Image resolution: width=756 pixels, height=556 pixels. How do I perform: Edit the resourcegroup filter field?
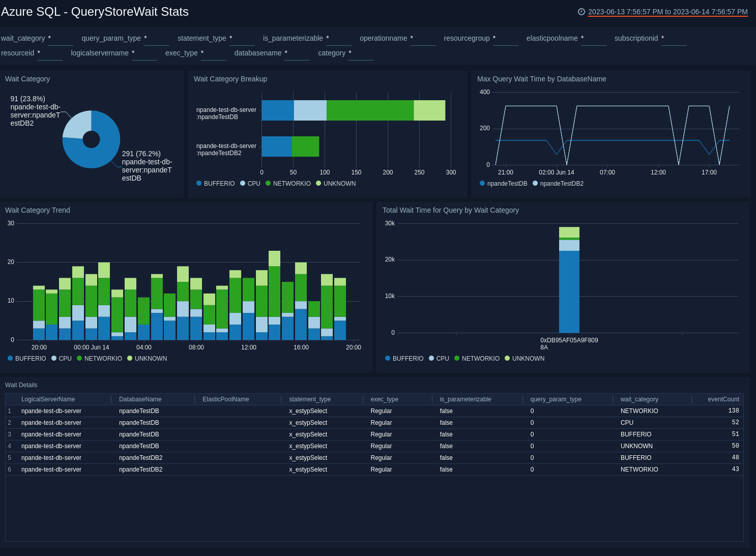pyautogui.click(x=506, y=39)
